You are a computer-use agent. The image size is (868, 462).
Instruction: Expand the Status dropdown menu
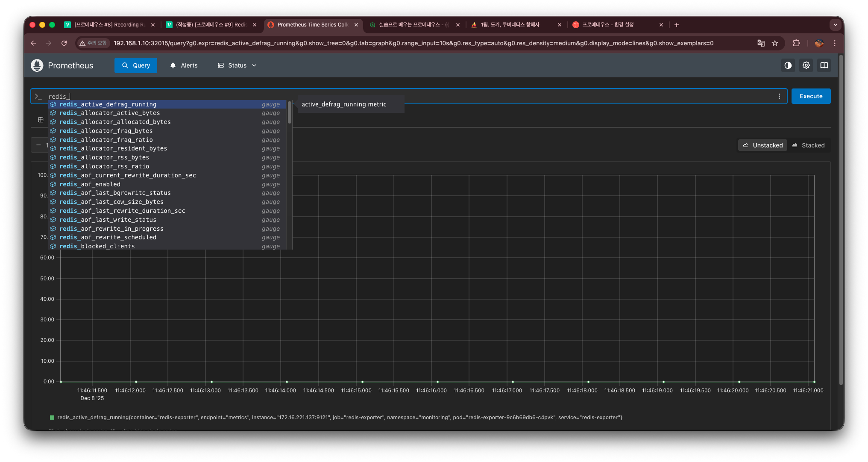coord(237,65)
